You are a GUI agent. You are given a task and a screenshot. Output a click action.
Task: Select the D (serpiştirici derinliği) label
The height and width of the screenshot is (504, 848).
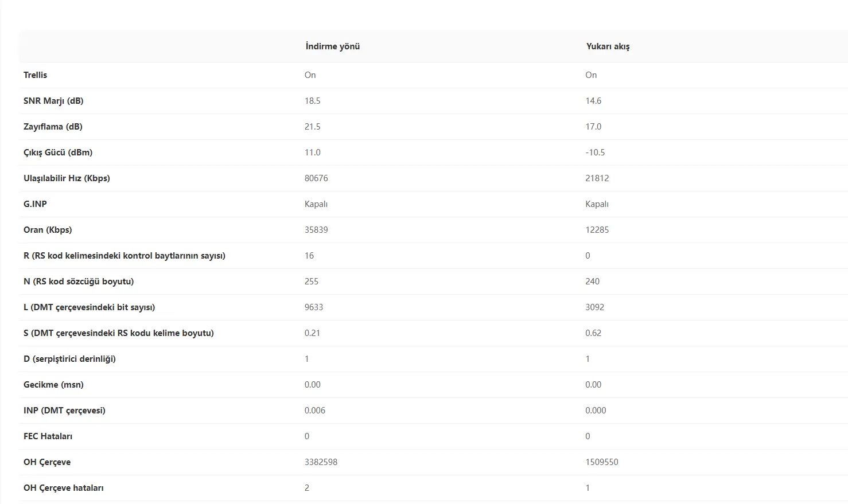(x=69, y=359)
